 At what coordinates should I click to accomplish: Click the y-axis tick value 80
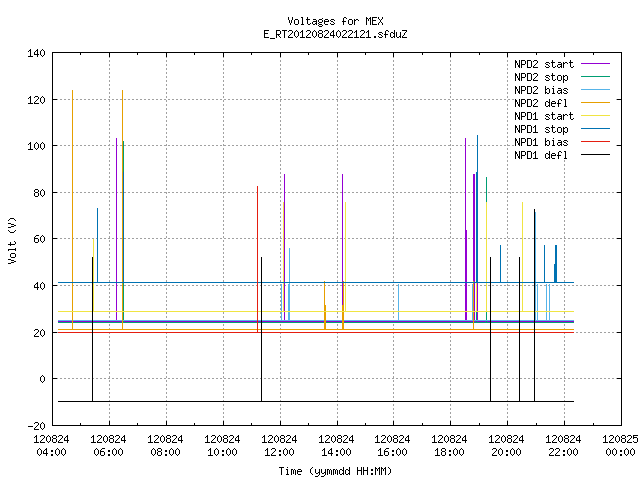39,193
